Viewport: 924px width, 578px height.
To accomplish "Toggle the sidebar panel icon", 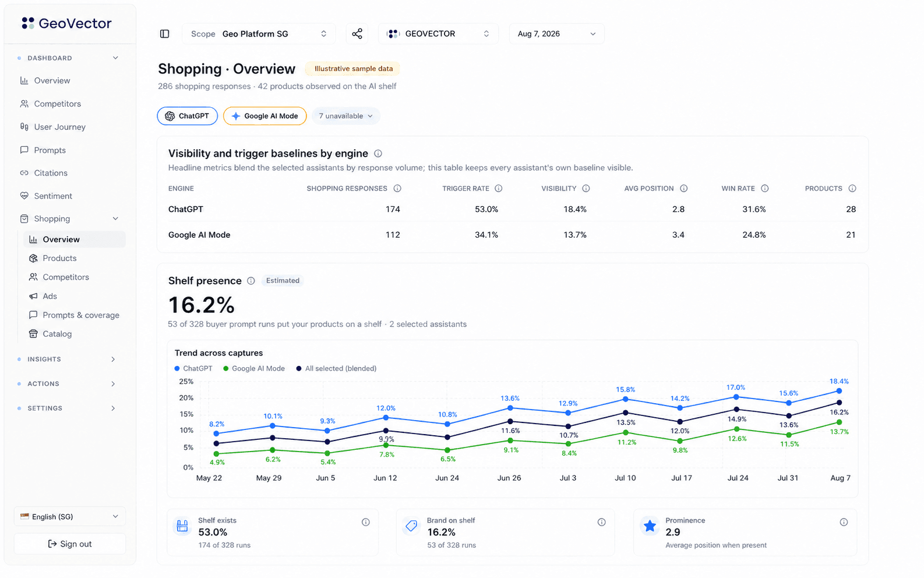I will 165,34.
